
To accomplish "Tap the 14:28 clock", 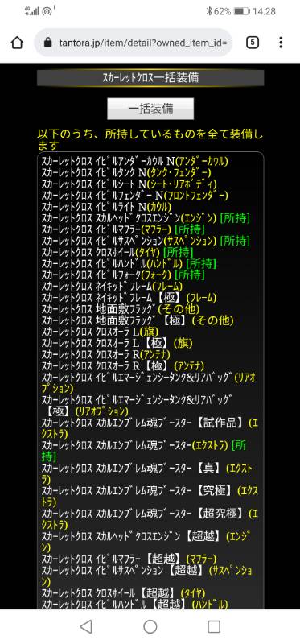I will (x=265, y=11).
